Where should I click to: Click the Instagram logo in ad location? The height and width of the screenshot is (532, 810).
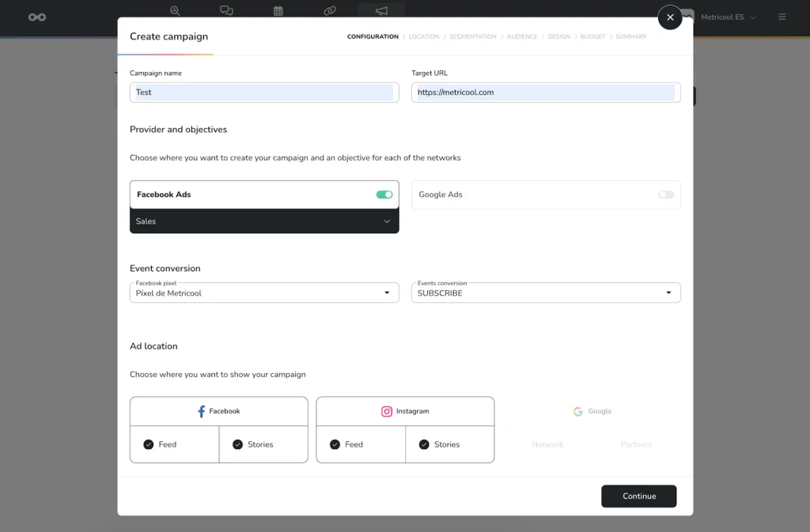click(386, 411)
